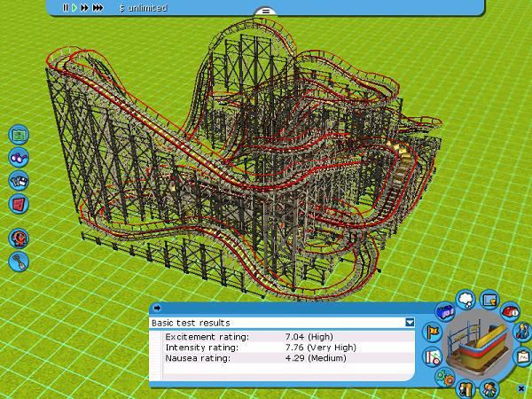Open the purple binoculars view options icon
The width and height of the screenshot is (532, 399).
click(19, 158)
